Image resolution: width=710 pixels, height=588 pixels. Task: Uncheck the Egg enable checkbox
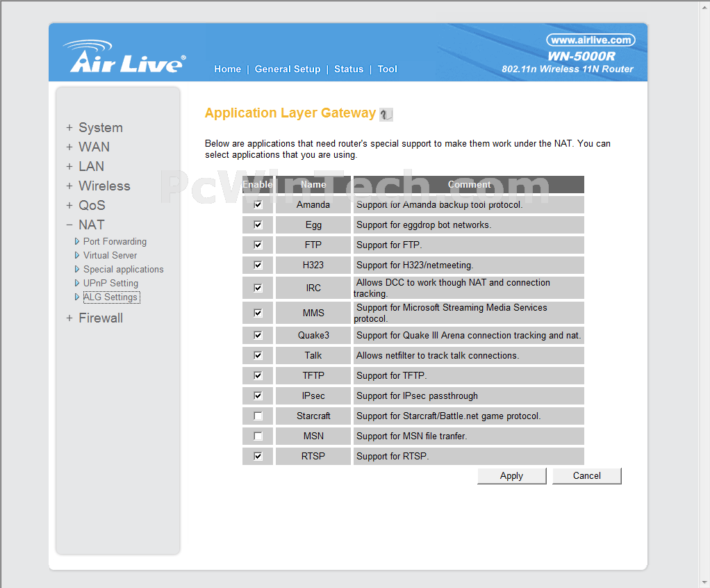pyautogui.click(x=258, y=224)
